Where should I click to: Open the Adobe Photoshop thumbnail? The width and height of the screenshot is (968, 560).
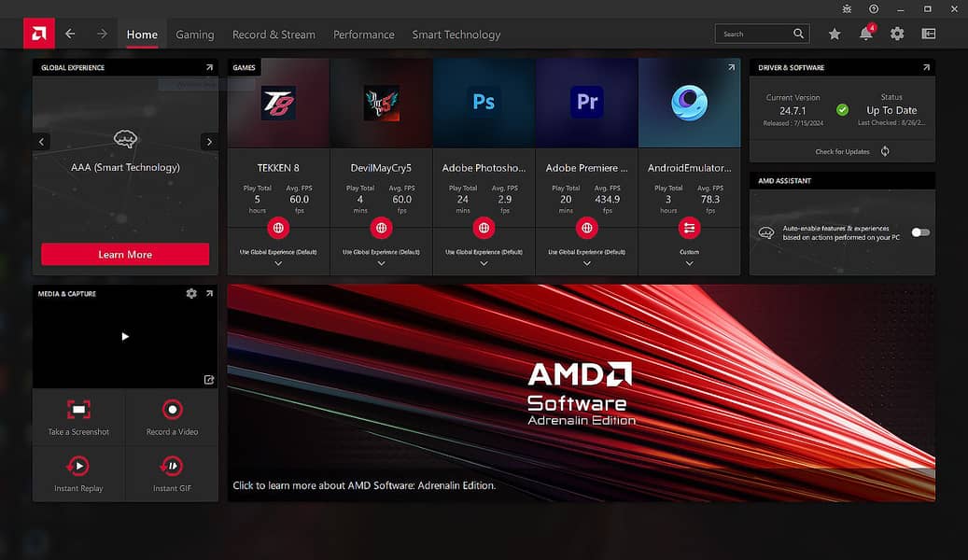(484, 103)
